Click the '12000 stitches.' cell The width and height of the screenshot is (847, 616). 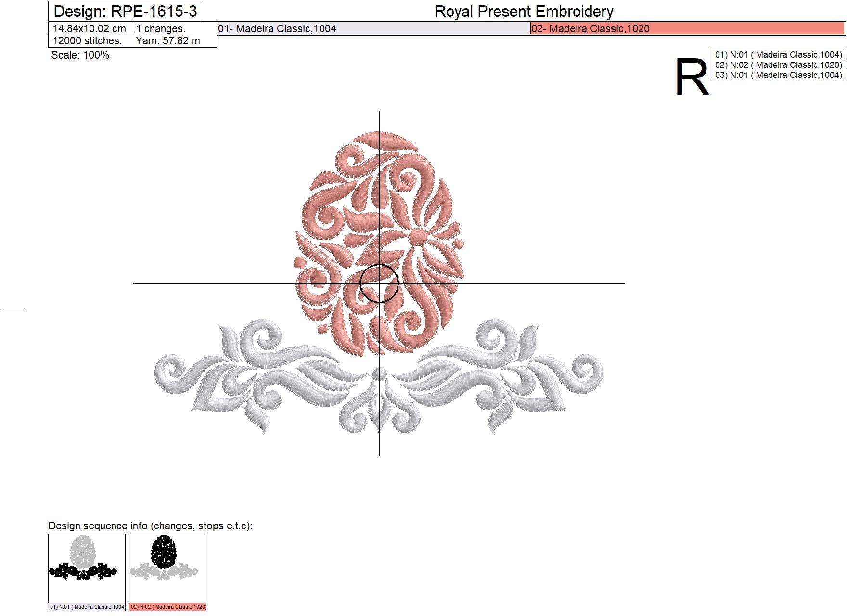90,41
